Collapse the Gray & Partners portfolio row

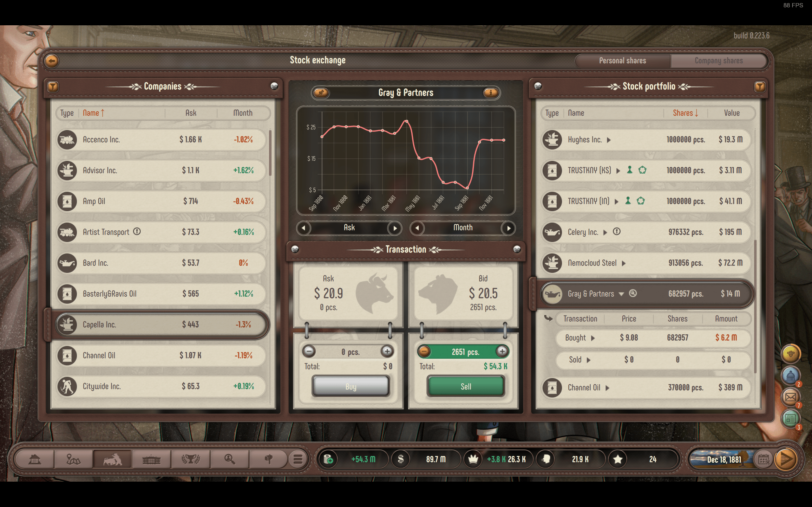(x=621, y=294)
